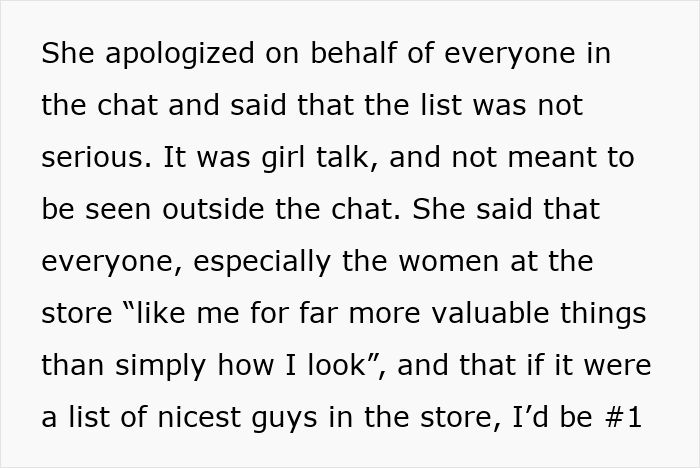Click the word "guys" in last line
The width and height of the screenshot is (700, 468).
[x=285, y=419]
